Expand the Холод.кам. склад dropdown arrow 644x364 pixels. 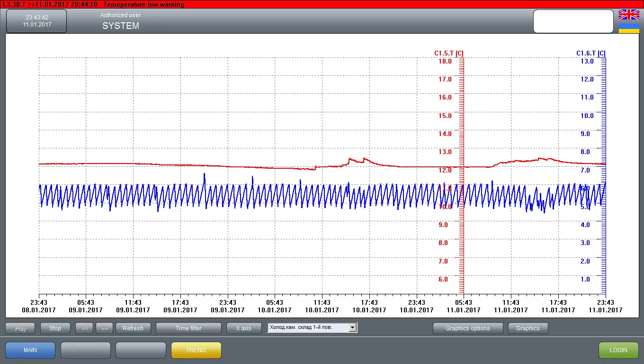coord(352,328)
